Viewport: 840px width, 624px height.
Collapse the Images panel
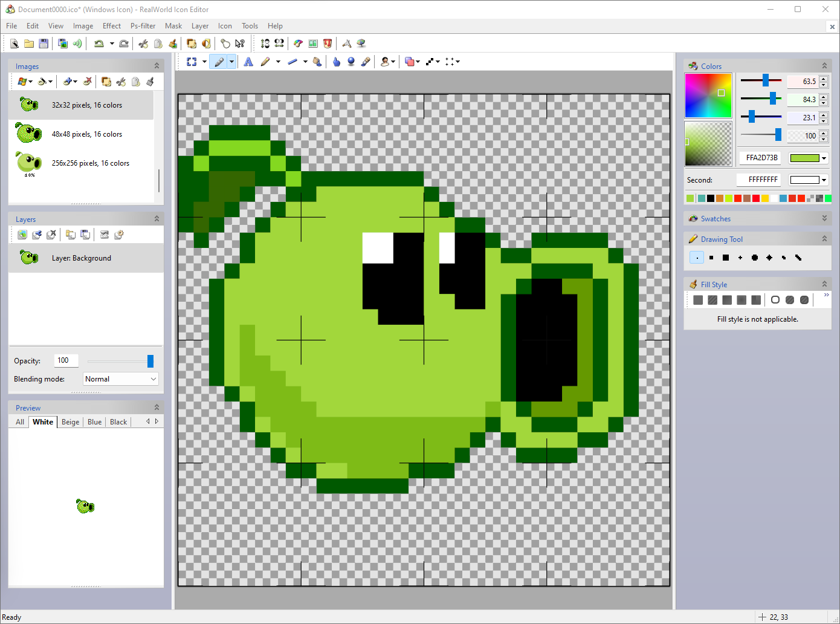pyautogui.click(x=157, y=66)
